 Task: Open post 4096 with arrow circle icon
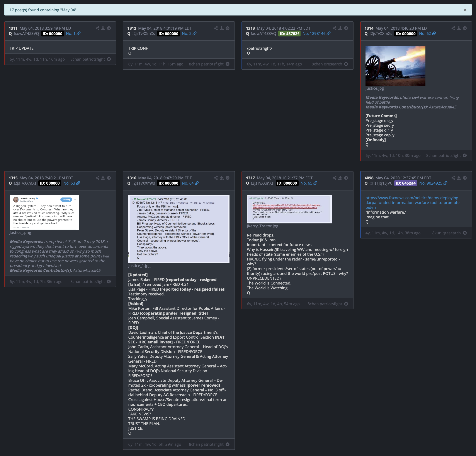pyautogui.click(x=465, y=178)
